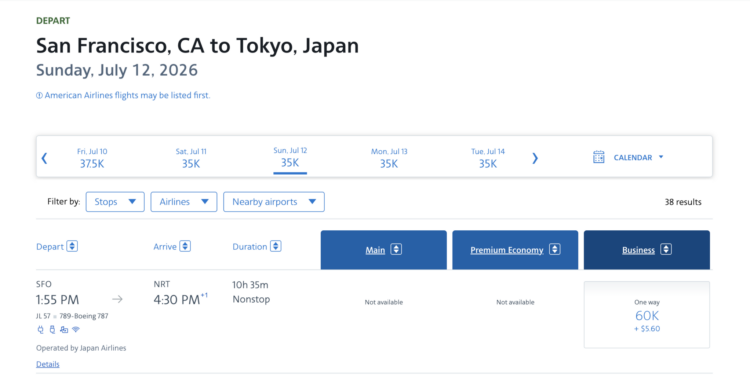Click the USB power amenity icon
750x377 pixels.
(x=52, y=329)
